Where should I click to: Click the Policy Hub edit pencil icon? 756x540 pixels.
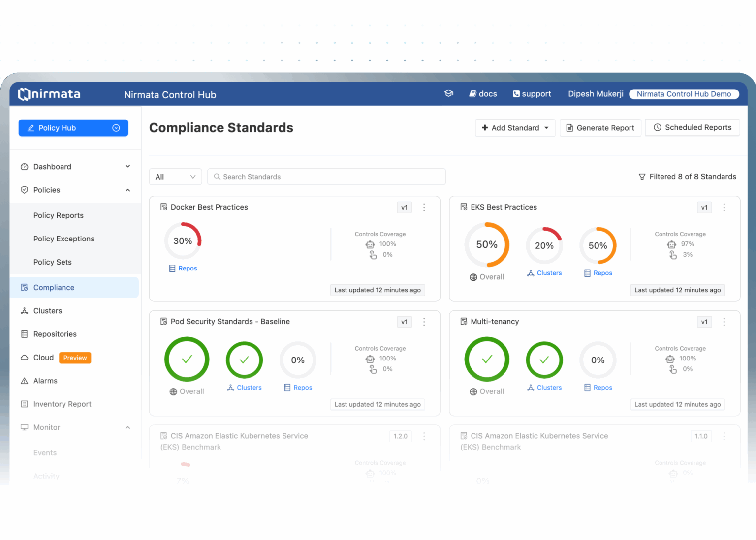[31, 128]
